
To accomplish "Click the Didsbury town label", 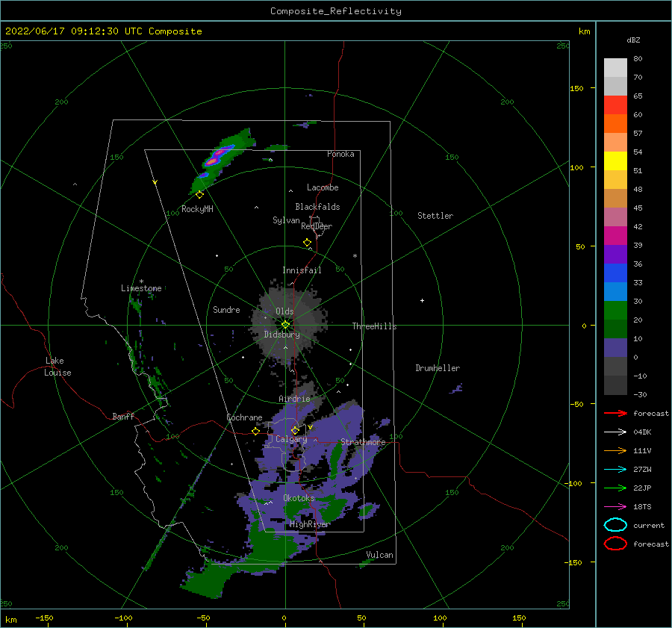I will coord(281,335).
